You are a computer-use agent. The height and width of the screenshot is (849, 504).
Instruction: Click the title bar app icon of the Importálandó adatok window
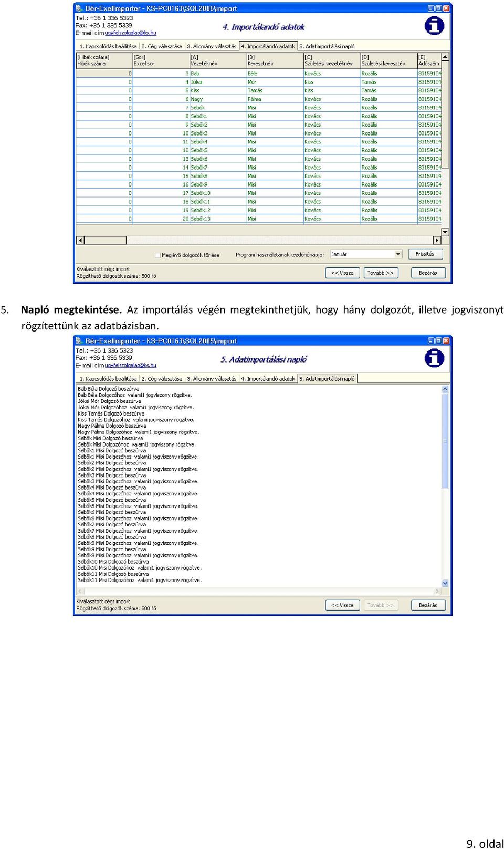coord(79,8)
